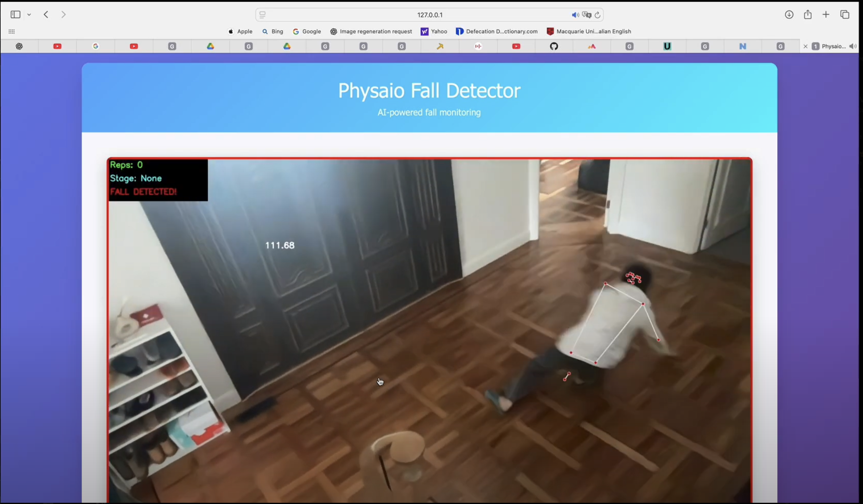The width and height of the screenshot is (863, 504).
Task: Close the Physaio tab
Action: point(805,46)
